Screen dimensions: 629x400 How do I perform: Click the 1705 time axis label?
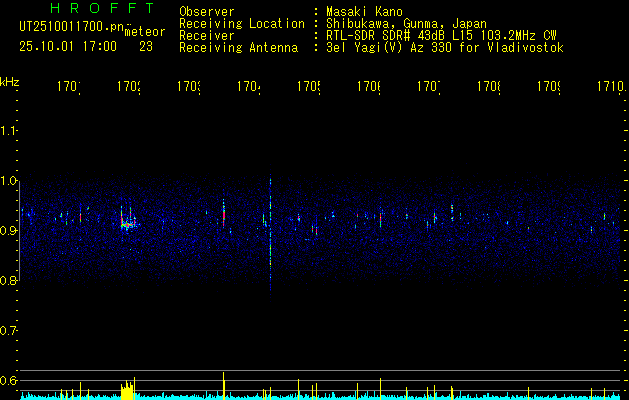click(x=309, y=86)
